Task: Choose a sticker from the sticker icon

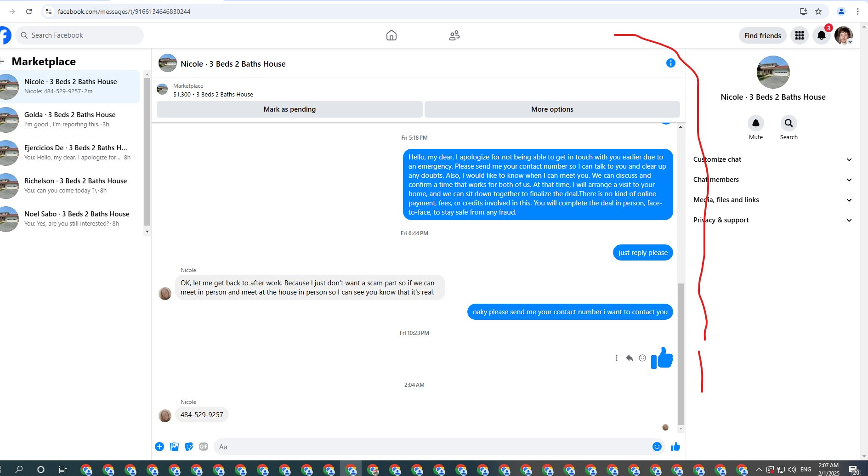Action: (x=189, y=447)
